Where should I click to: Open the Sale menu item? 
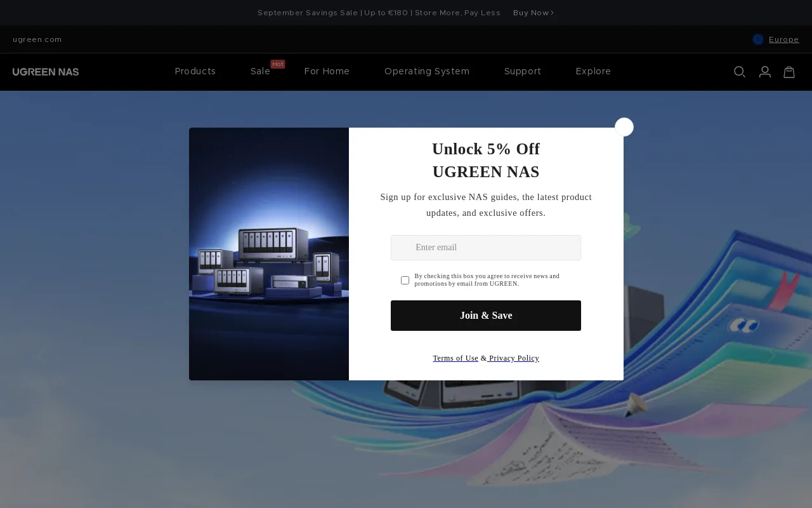tap(260, 71)
